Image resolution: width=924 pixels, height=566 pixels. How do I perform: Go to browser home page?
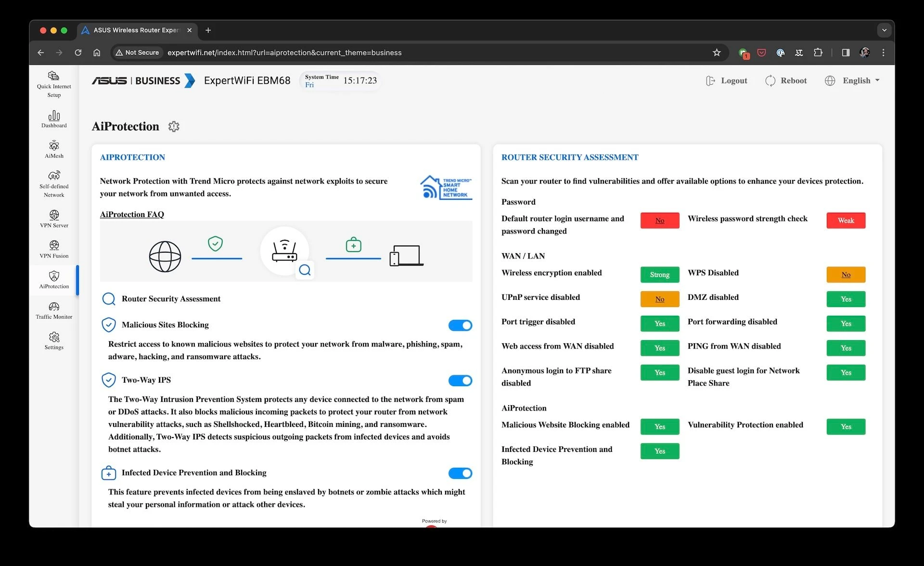pos(97,52)
